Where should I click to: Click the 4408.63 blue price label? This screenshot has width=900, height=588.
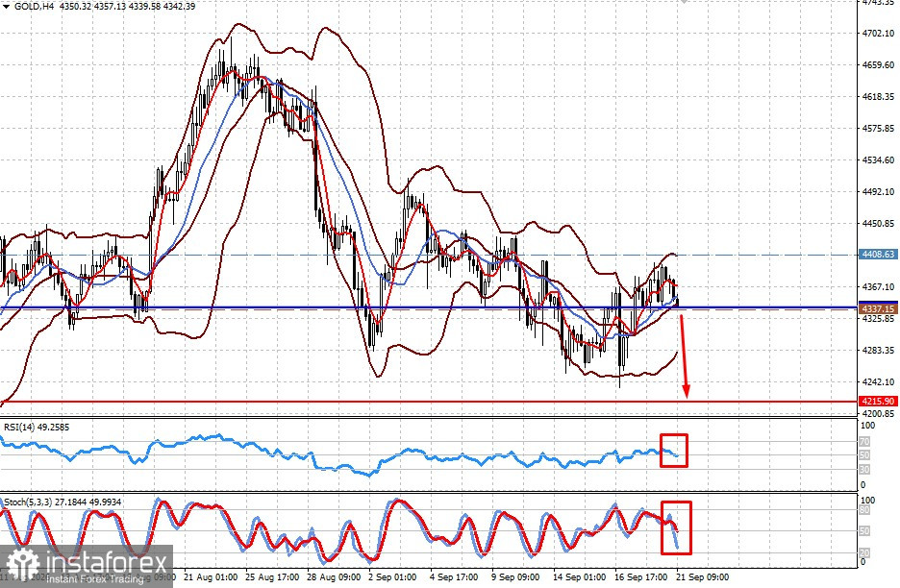coord(878,255)
